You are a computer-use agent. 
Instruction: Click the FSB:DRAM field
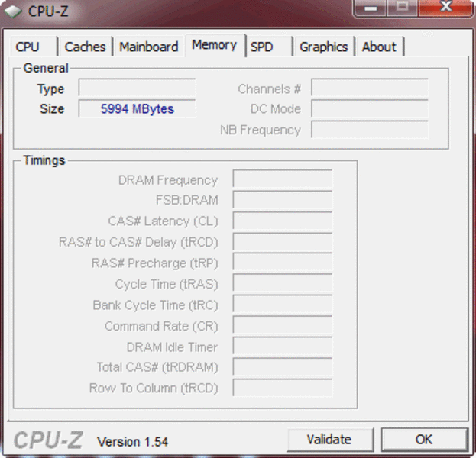click(283, 199)
